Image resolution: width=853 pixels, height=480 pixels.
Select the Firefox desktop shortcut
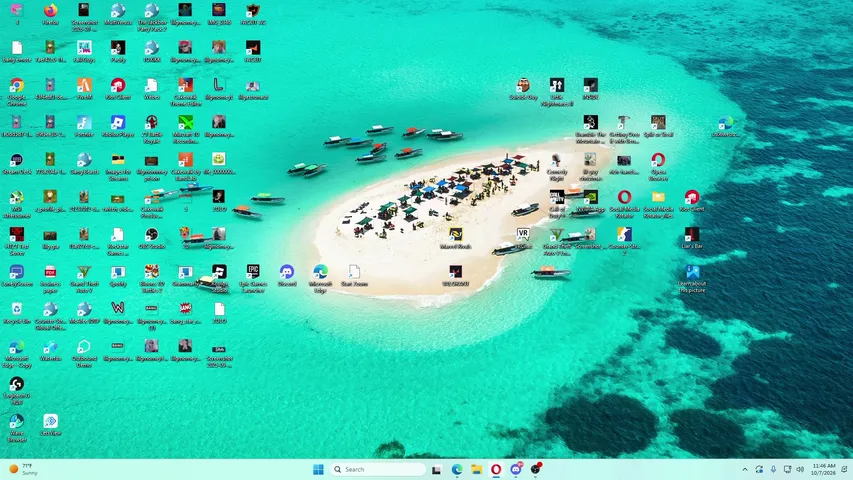50,14
